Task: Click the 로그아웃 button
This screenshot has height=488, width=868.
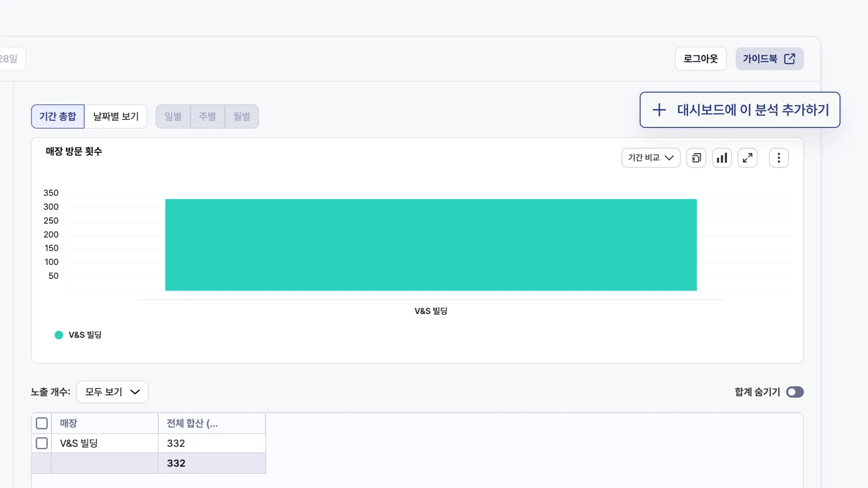Action: tap(700, 59)
